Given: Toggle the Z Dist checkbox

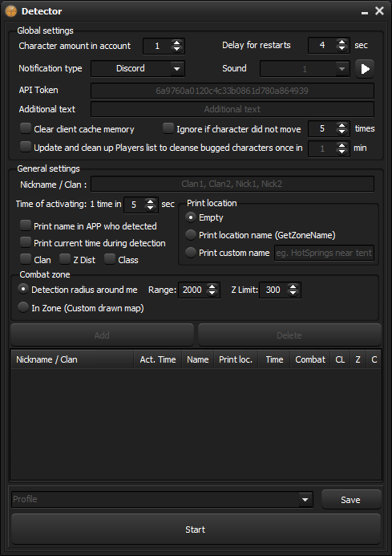Looking at the screenshot, I should 64,259.
